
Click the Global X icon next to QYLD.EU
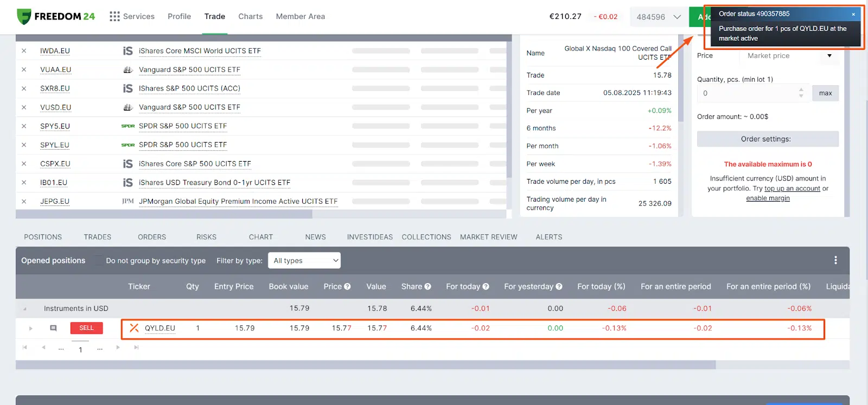tap(134, 328)
